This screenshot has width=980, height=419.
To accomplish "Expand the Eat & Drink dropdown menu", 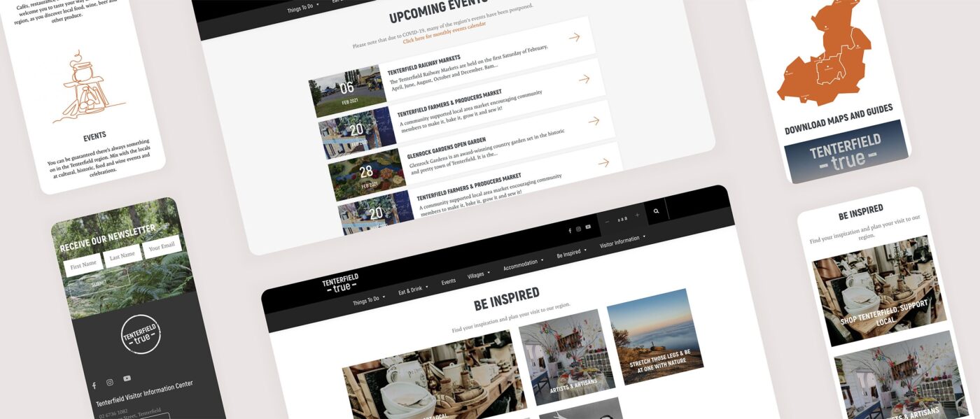I will point(413,289).
